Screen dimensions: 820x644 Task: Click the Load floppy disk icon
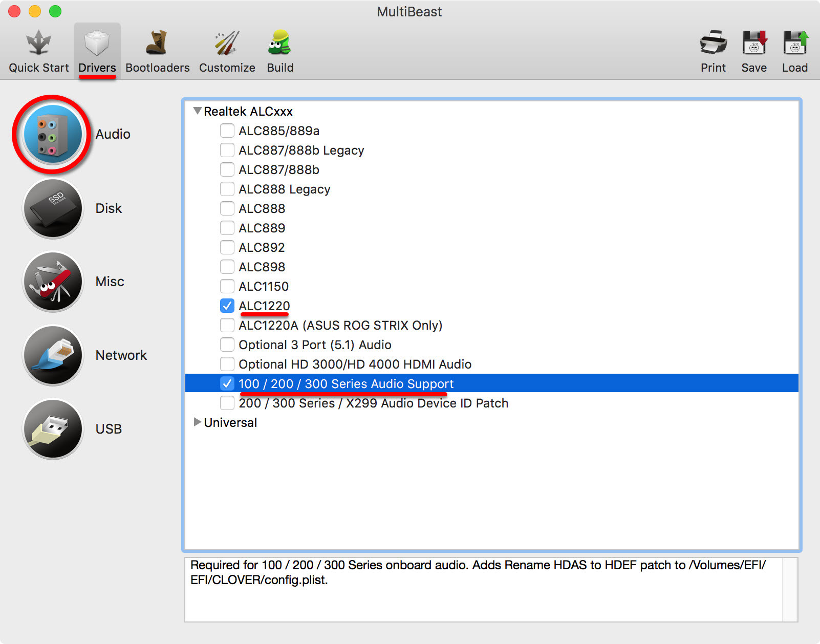point(795,42)
